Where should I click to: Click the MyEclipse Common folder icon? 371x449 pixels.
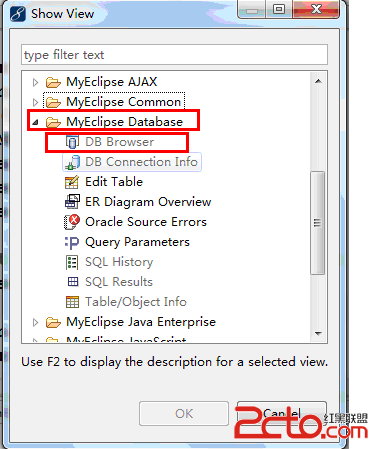click(53, 102)
